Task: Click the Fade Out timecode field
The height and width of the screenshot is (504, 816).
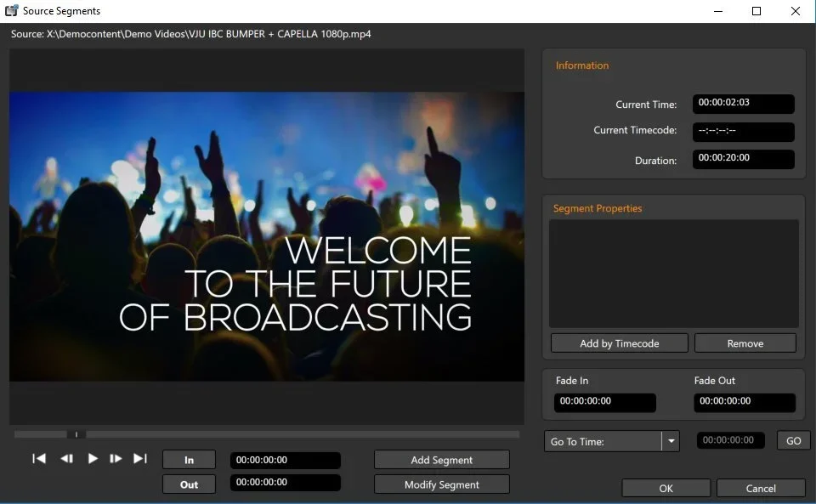Action: 745,401
